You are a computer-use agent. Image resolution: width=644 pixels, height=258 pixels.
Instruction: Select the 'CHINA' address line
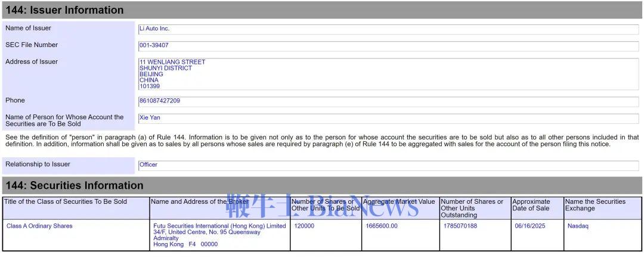coord(149,80)
